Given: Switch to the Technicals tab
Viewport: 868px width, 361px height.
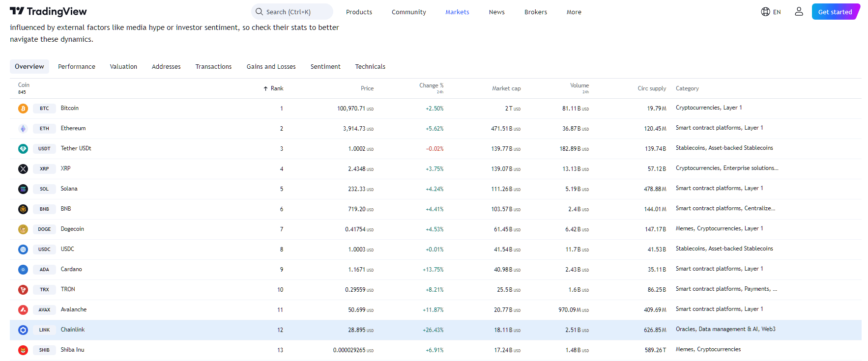Looking at the screenshot, I should (x=370, y=66).
